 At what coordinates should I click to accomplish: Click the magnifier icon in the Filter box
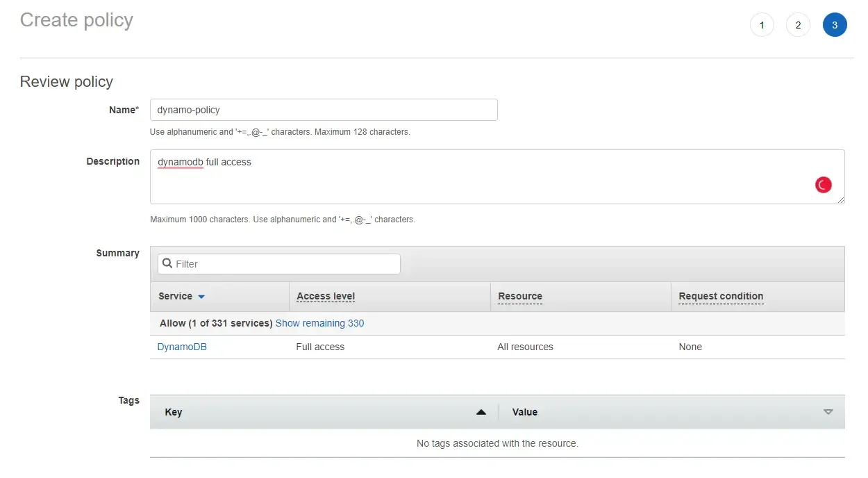coord(167,264)
